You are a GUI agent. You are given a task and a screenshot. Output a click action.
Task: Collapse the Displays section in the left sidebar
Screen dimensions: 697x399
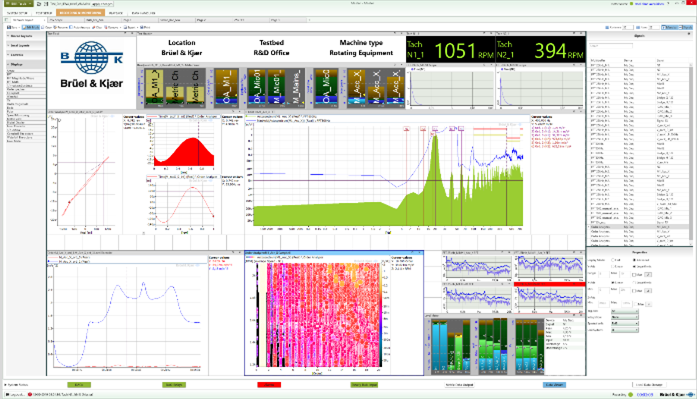pos(25,64)
